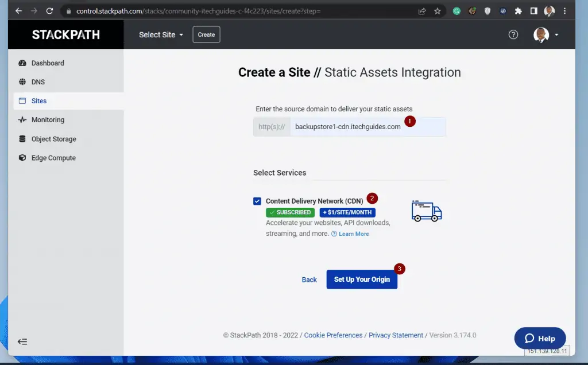Click Set Up Your Origin button
Image resolution: width=588 pixels, height=365 pixels.
click(x=362, y=279)
